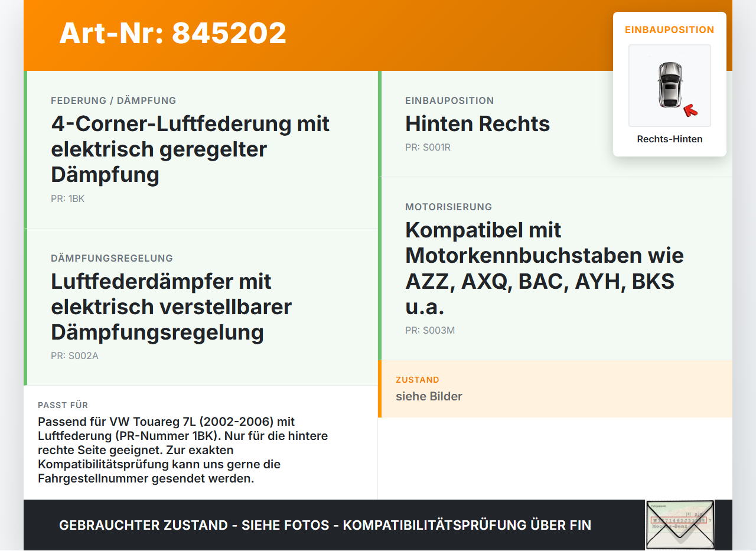Screen dimensions: 756x551
Task: Select the VW Touareg 7L compatibility paragraph
Action: pyautogui.click(x=183, y=450)
